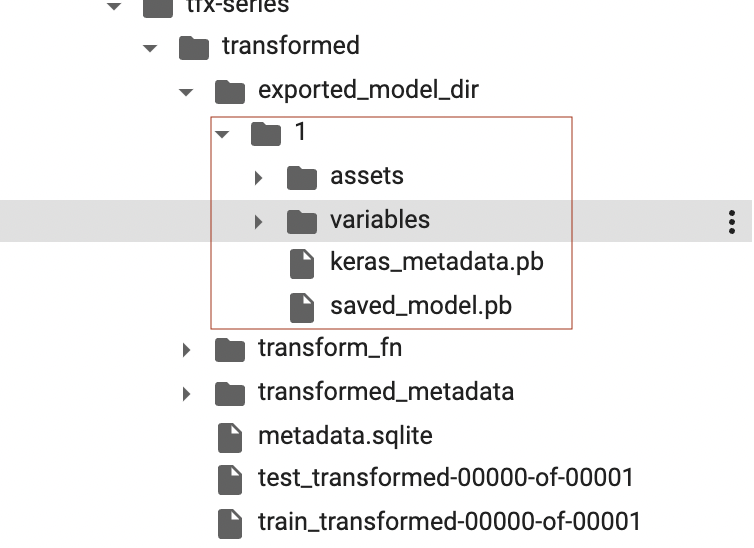
Task: Expand the transformed_metadata folder arrow
Action: [186, 393]
